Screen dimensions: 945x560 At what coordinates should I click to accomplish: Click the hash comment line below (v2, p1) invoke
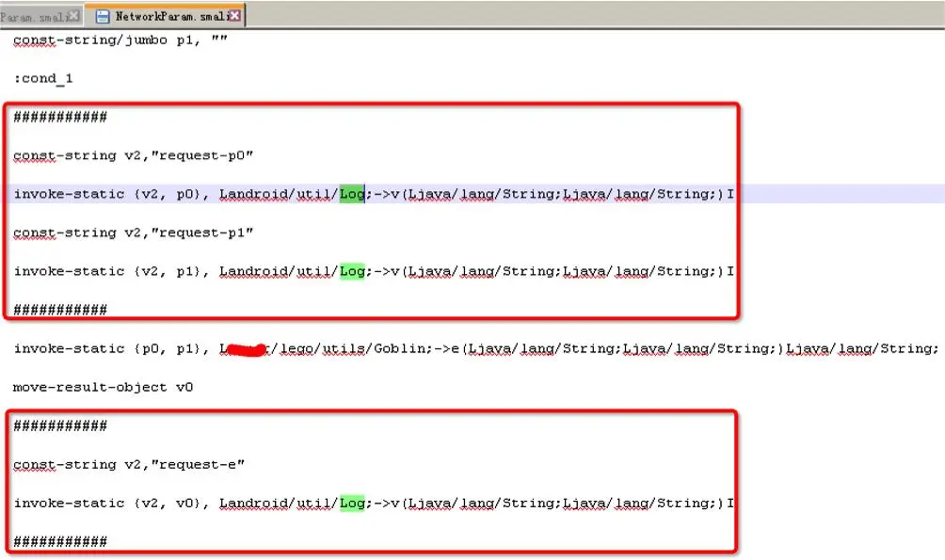click(x=60, y=310)
